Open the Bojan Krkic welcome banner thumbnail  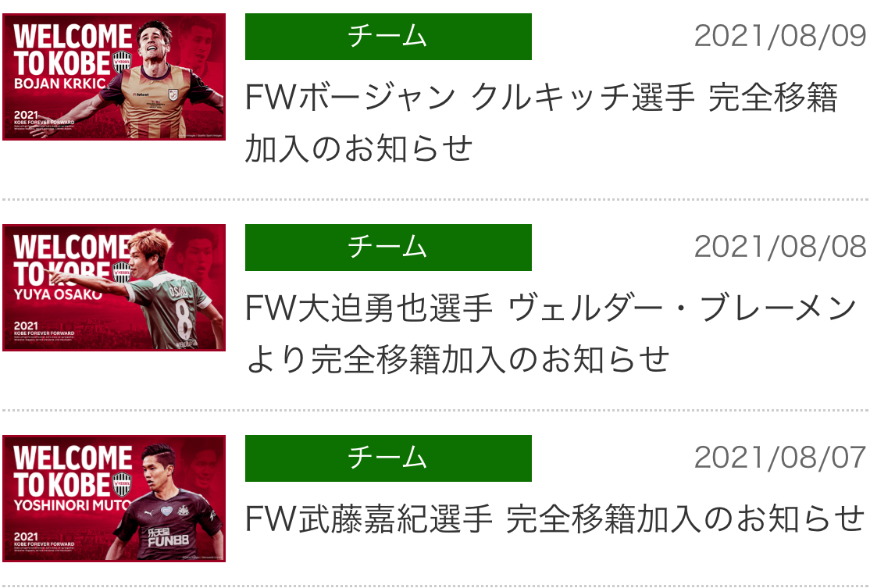click(114, 77)
